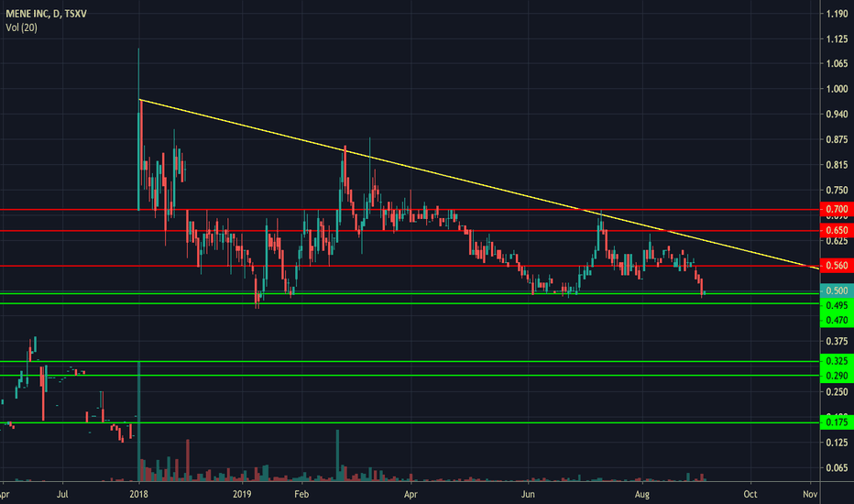Click the teal 0.500 current price label
The image size is (854, 504).
837,291
